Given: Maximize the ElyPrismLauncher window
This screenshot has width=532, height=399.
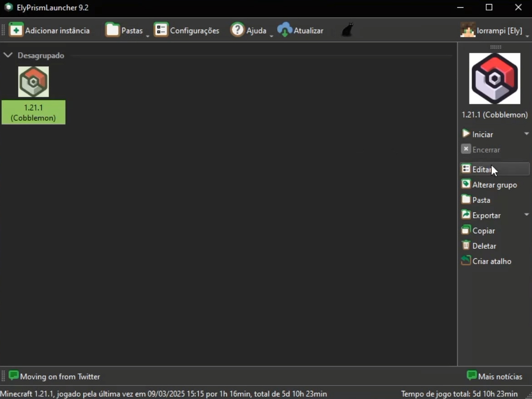Looking at the screenshot, I should pyautogui.click(x=489, y=7).
